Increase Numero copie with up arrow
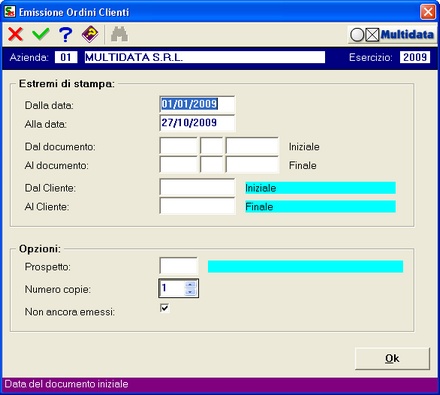The height and width of the screenshot is (395, 440). (190, 285)
